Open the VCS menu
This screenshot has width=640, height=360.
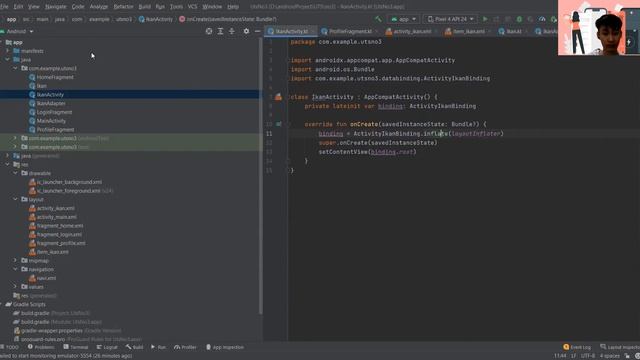click(x=192, y=7)
